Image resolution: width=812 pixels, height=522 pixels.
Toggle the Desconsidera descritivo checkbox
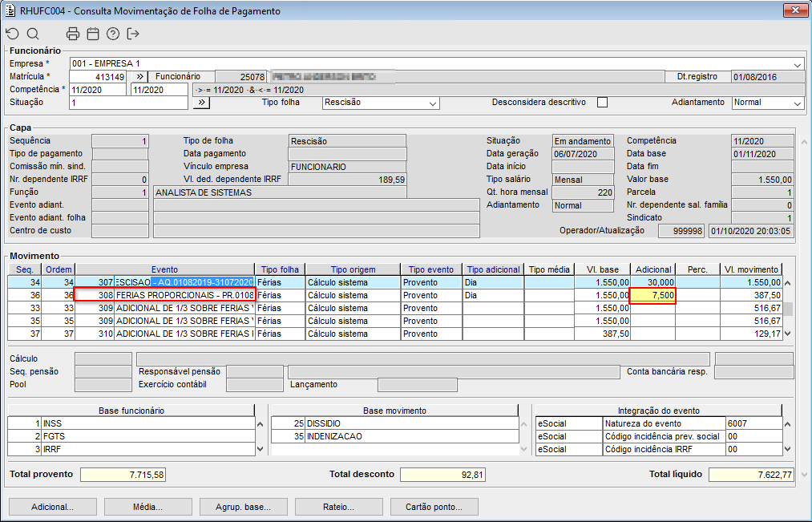(602, 103)
